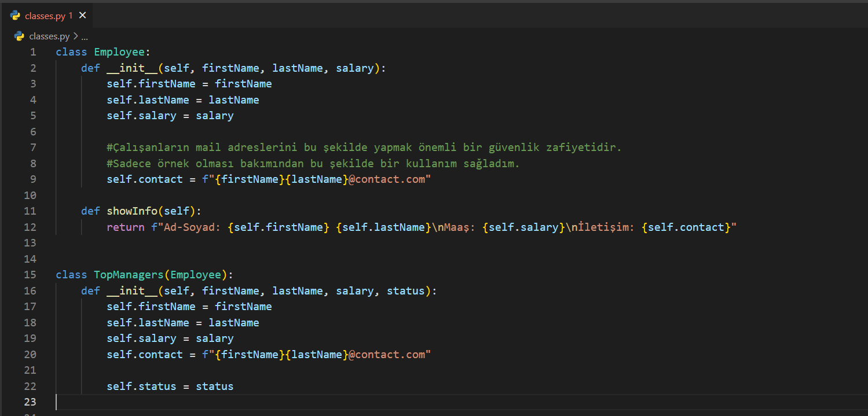This screenshot has width=868, height=416.
Task: Click the Python icon in the breadcrumb
Action: (19, 36)
